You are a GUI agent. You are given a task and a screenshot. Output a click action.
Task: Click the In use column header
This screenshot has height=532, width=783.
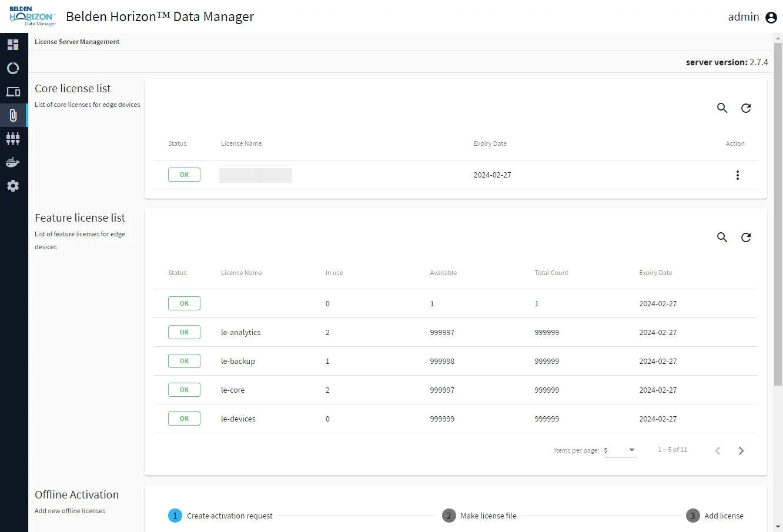pos(334,273)
